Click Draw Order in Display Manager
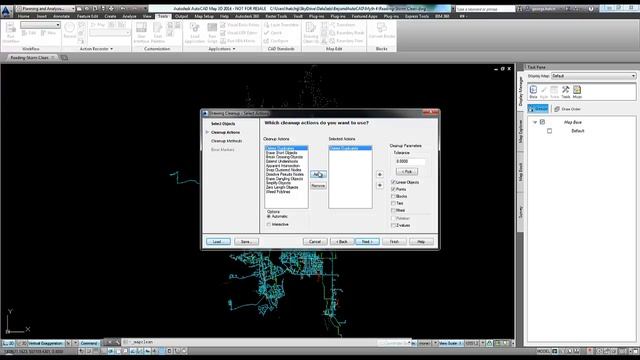 point(567,109)
